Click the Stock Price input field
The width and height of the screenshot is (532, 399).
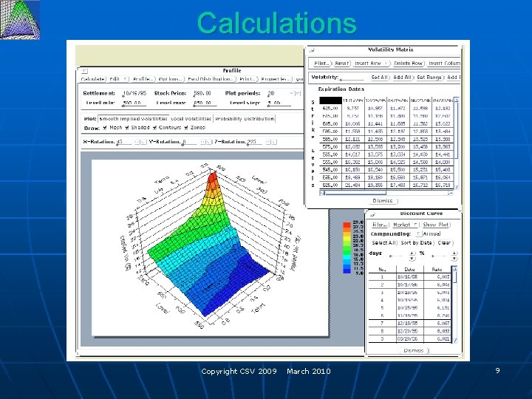pos(204,93)
